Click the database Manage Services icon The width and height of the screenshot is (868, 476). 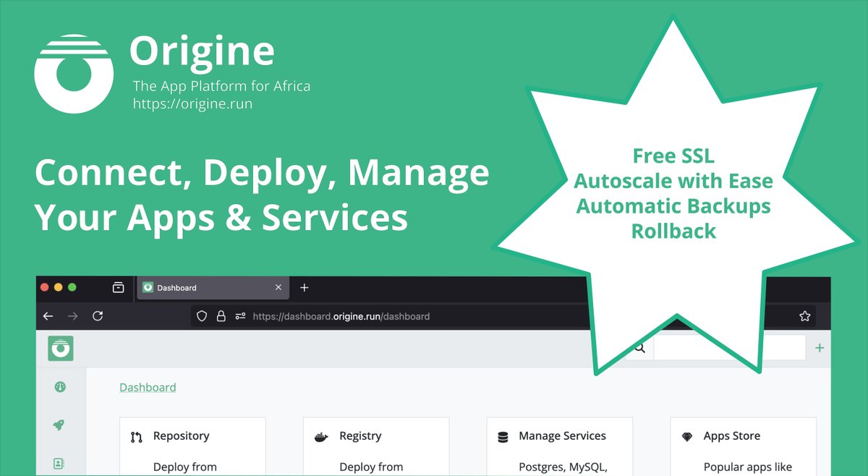503,437
